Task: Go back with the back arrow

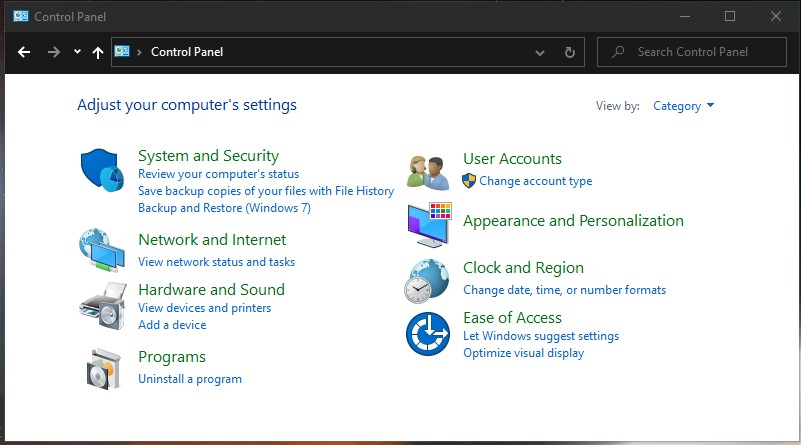Action: [23, 52]
